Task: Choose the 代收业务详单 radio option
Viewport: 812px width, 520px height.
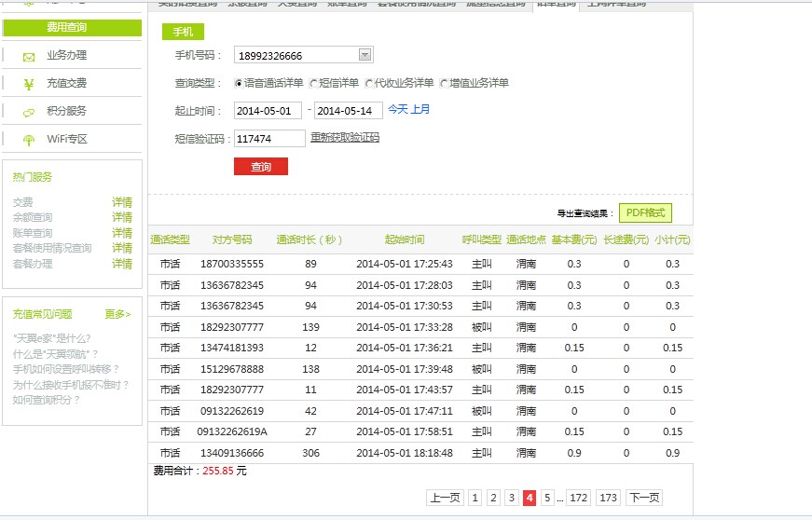Action: click(x=369, y=83)
